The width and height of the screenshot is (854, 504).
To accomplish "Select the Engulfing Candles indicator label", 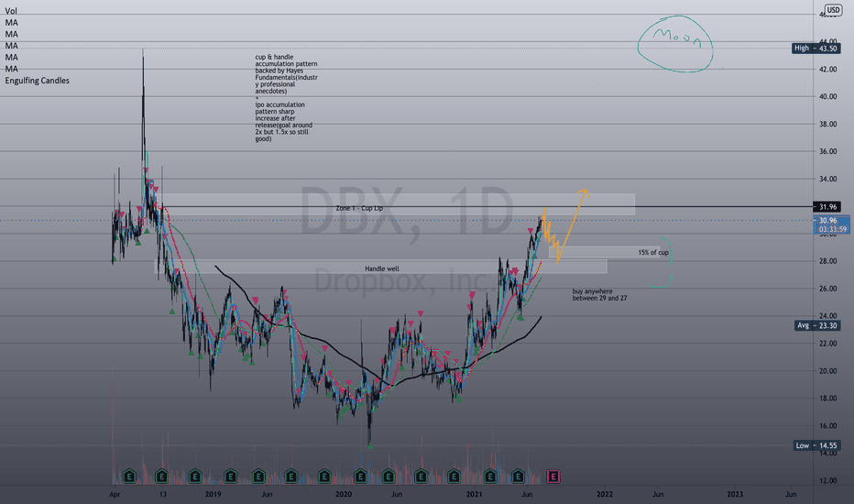I will coord(37,80).
